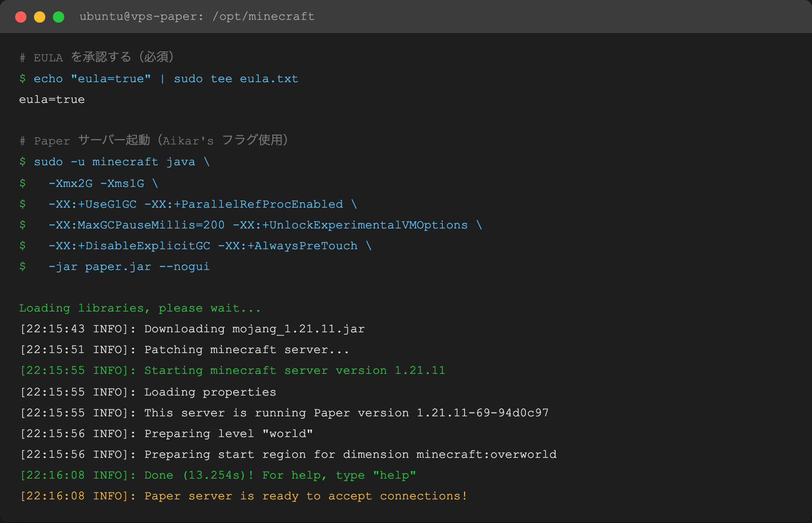The image size is (812, 523).
Task: Click the "-XX:+UnlockExperimentalVMOptions" flag
Action: coord(350,225)
